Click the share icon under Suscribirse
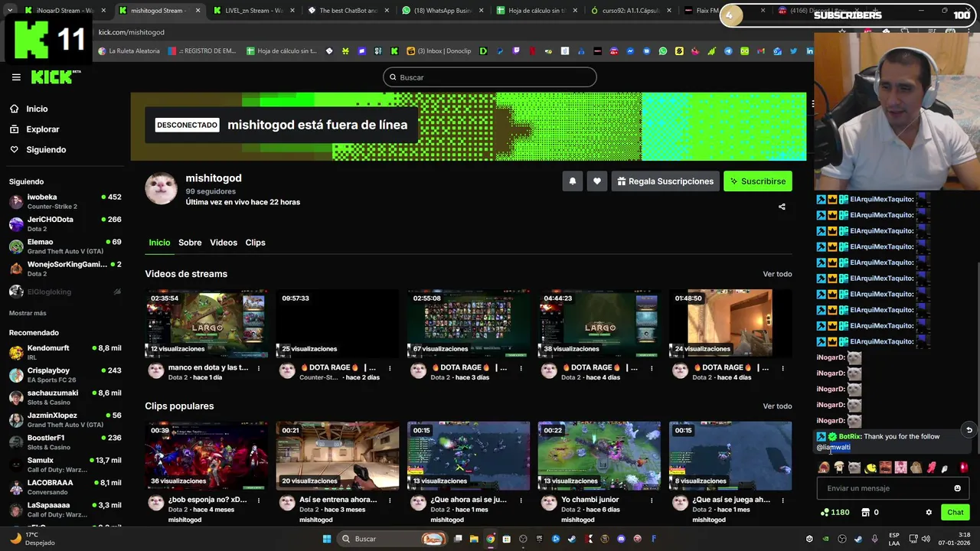 [782, 207]
